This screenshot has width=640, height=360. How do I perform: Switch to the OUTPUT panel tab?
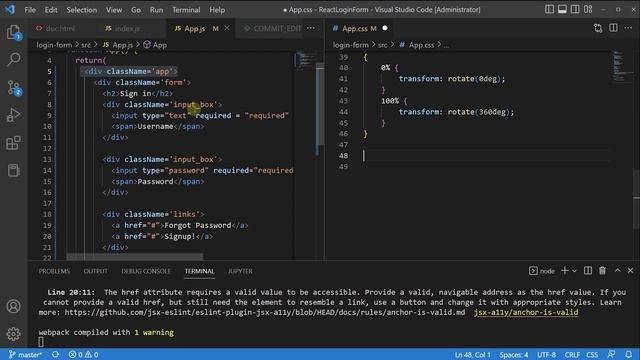pos(96,271)
